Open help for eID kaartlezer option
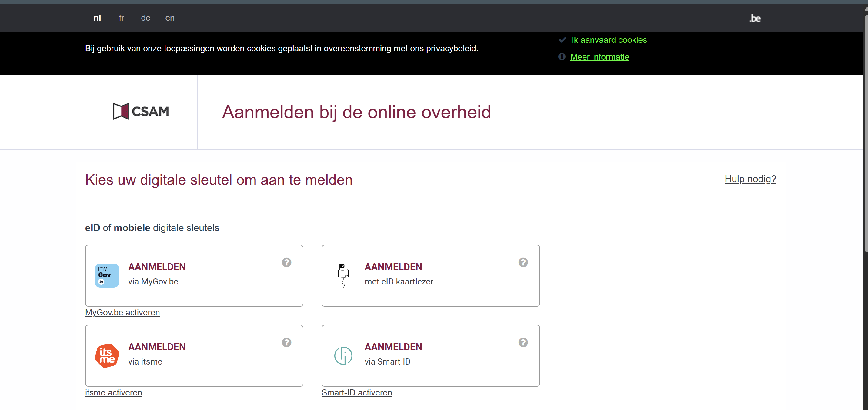This screenshot has height=410, width=868. [523, 262]
